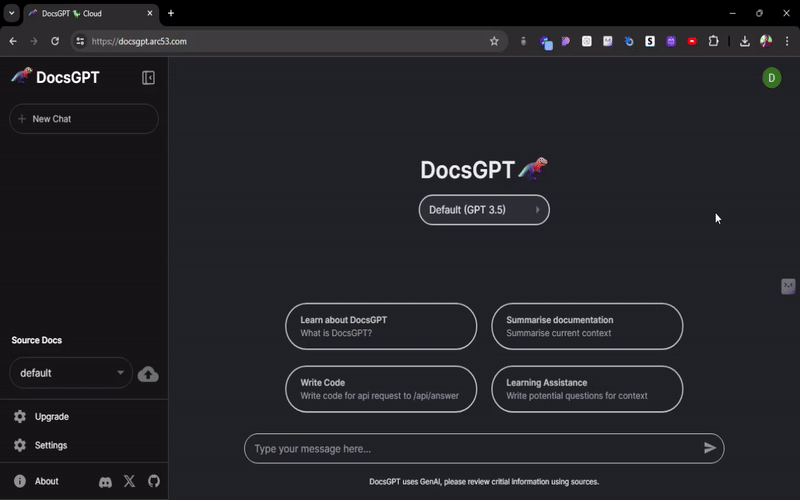The image size is (800, 500).
Task: Open the browser downloads icon
Action: 744,41
